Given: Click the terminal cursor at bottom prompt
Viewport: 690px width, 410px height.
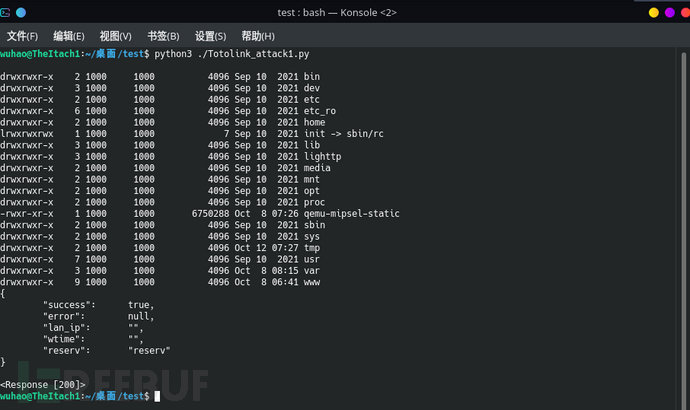Looking at the screenshot, I should (x=157, y=396).
